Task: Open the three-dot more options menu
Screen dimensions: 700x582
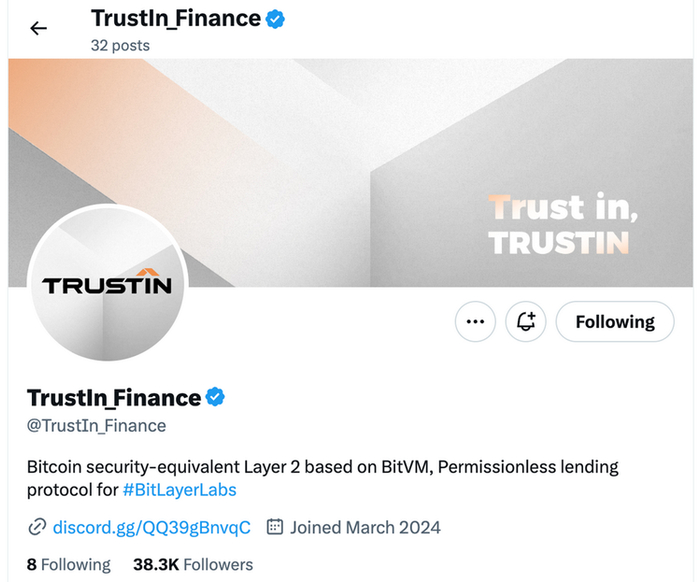Action: [x=475, y=321]
